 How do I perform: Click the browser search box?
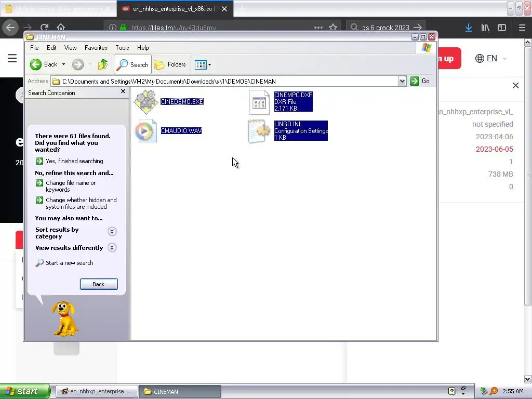tap(386, 28)
